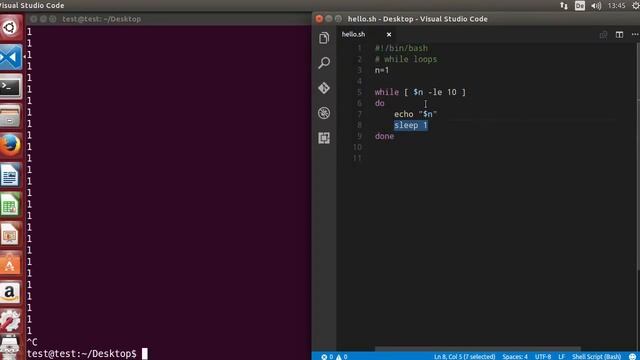Click the terminal window title bar
The height and width of the screenshot is (360, 640).
coord(169,19)
